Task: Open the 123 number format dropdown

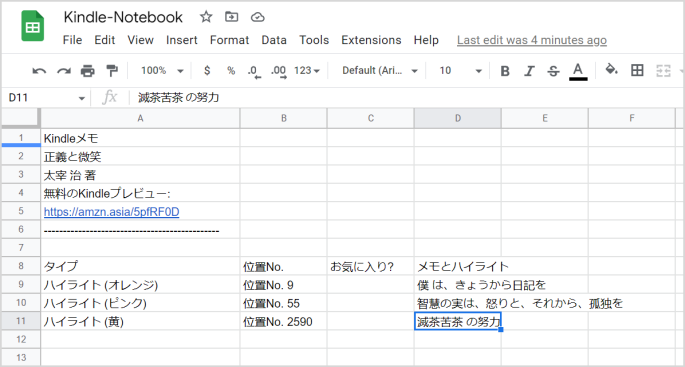Action: (x=307, y=71)
